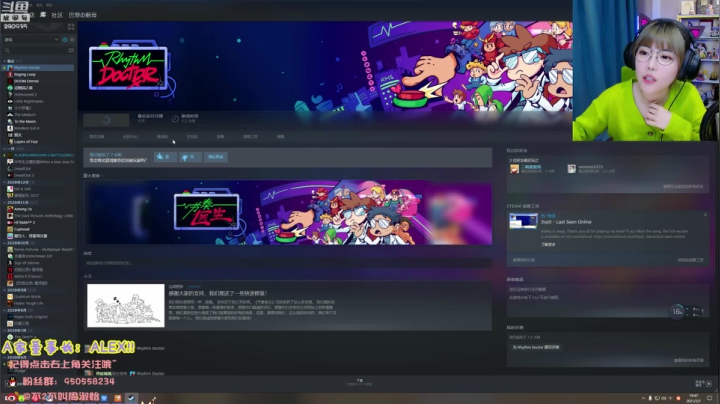Select Layers of Fear in the list
The image size is (720, 404).
point(26,142)
